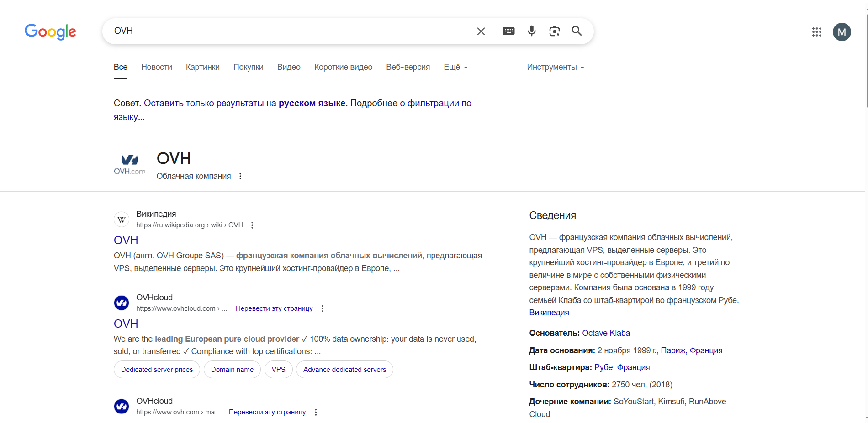The width and height of the screenshot is (868, 423).
Task: Start voice search with microphone icon
Action: [x=531, y=31]
